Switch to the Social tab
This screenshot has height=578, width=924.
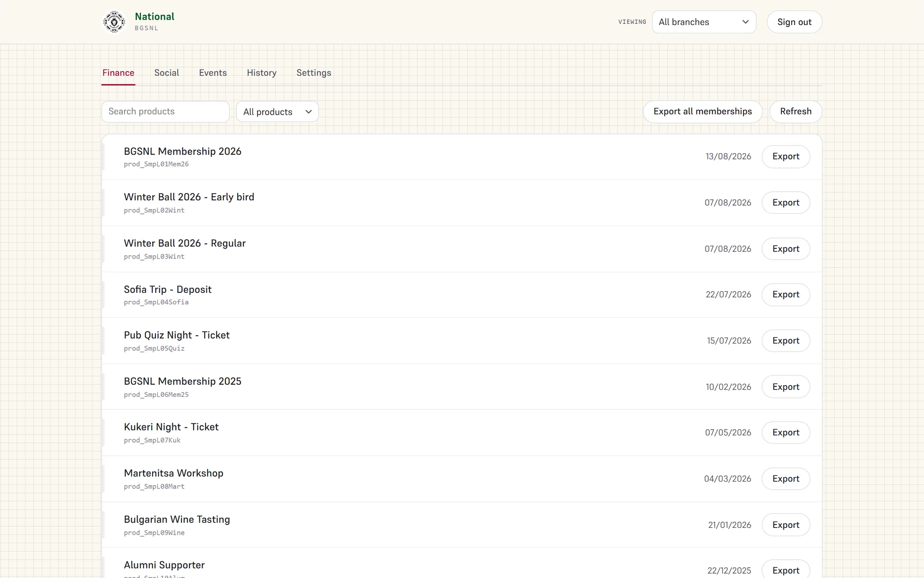point(167,73)
